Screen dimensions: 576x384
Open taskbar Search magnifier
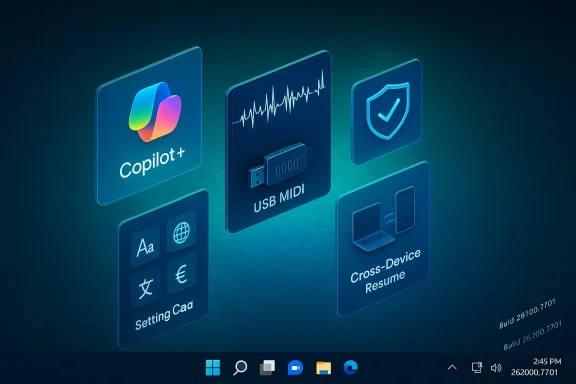pos(240,367)
